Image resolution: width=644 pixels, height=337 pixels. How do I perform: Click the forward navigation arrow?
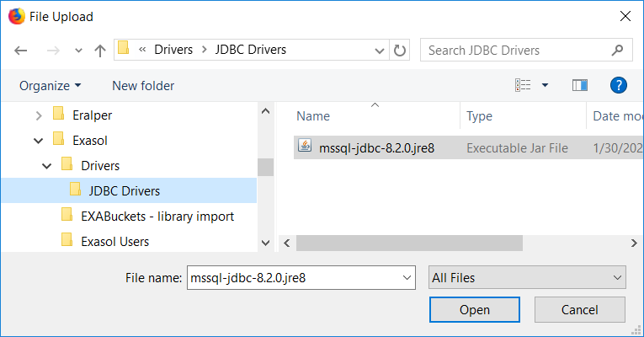click(x=53, y=51)
